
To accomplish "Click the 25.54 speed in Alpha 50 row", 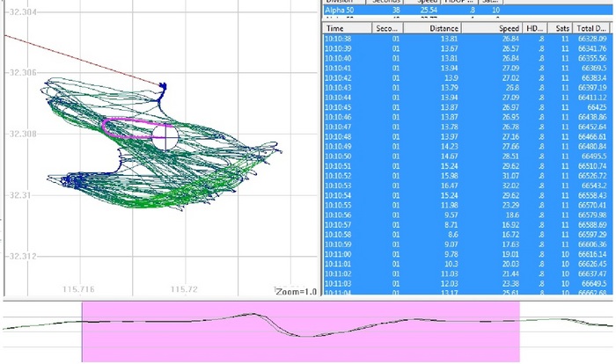I will (429, 11).
